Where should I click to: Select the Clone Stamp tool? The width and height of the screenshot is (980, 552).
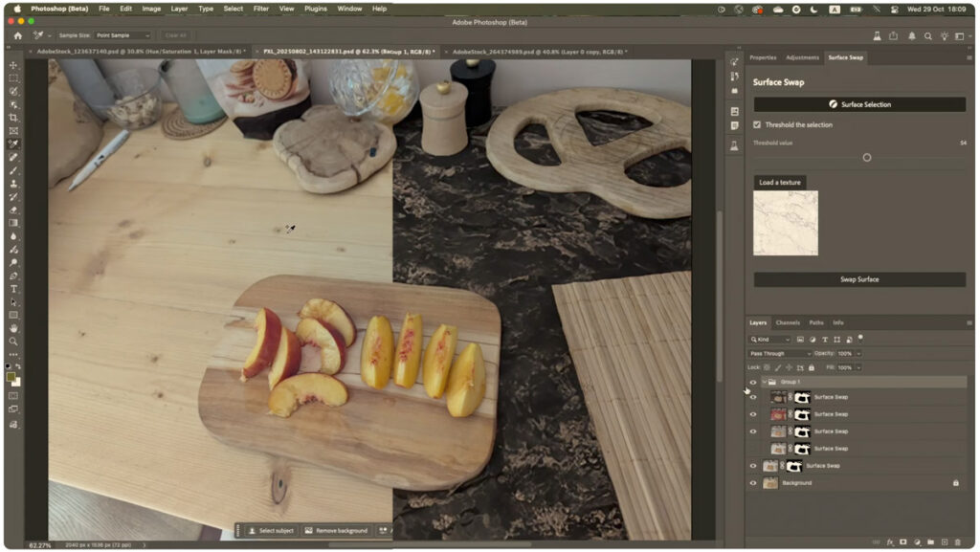click(x=13, y=184)
